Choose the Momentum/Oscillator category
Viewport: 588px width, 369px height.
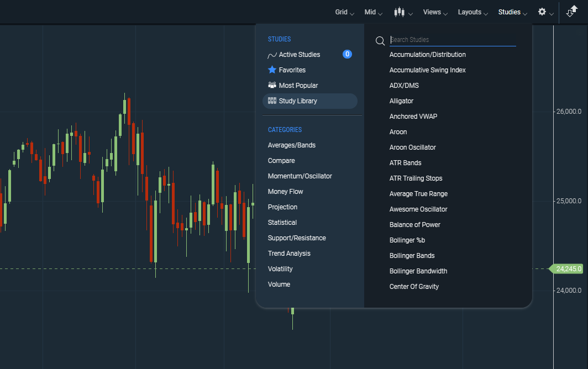click(300, 176)
